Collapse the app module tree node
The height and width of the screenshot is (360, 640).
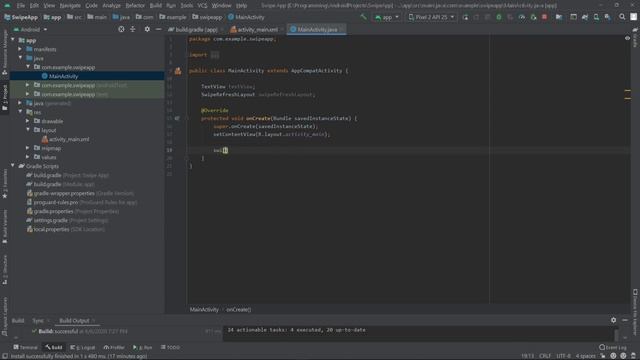pos(13,40)
